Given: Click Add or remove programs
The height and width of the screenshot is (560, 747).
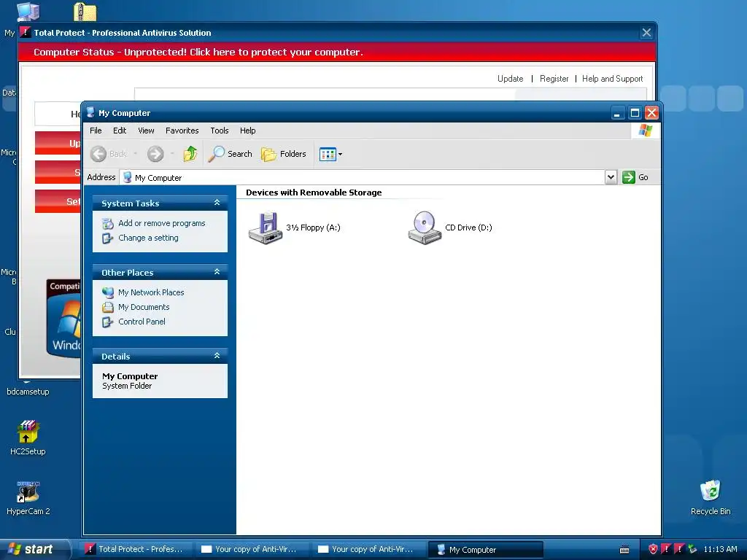Looking at the screenshot, I should point(161,223).
